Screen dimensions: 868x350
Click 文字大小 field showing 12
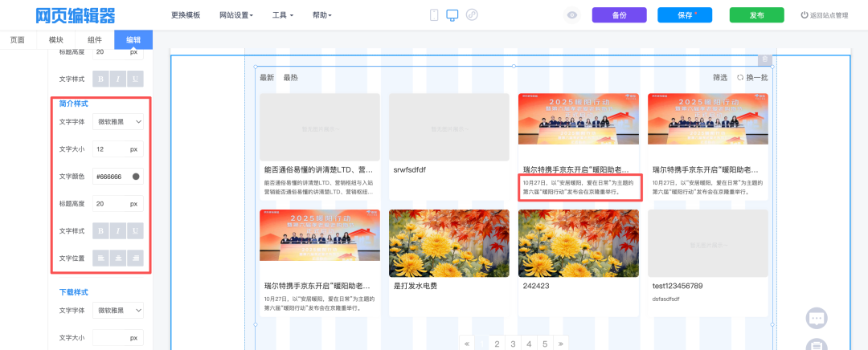click(x=118, y=149)
